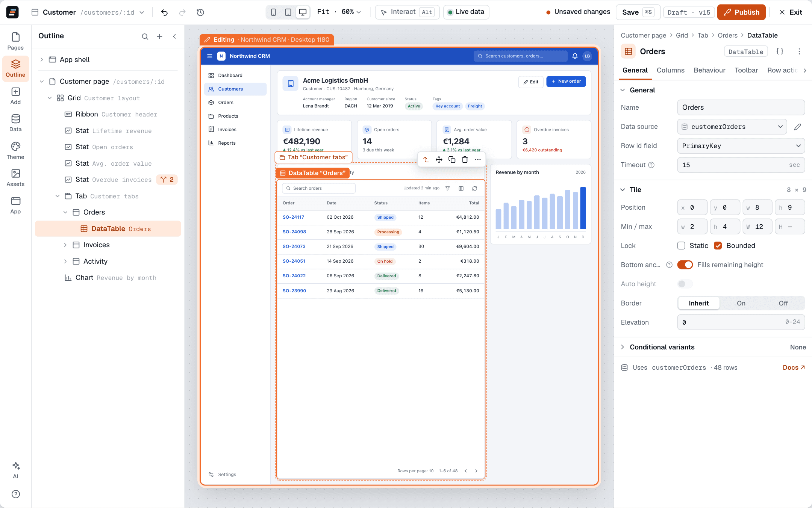Switch to mobile device preview

point(274,12)
